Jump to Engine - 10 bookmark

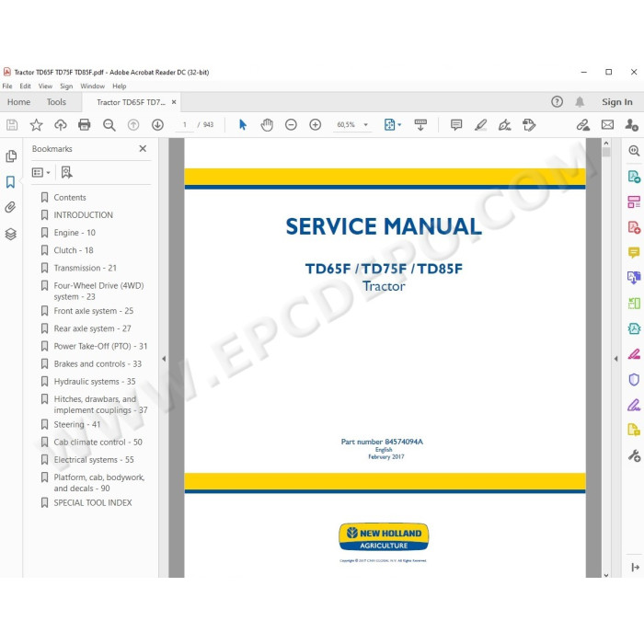coord(75,233)
